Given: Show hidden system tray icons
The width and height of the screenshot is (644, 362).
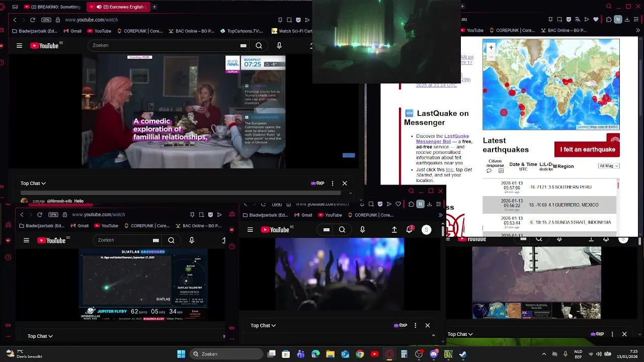Looking at the screenshot, I should pos(544,354).
